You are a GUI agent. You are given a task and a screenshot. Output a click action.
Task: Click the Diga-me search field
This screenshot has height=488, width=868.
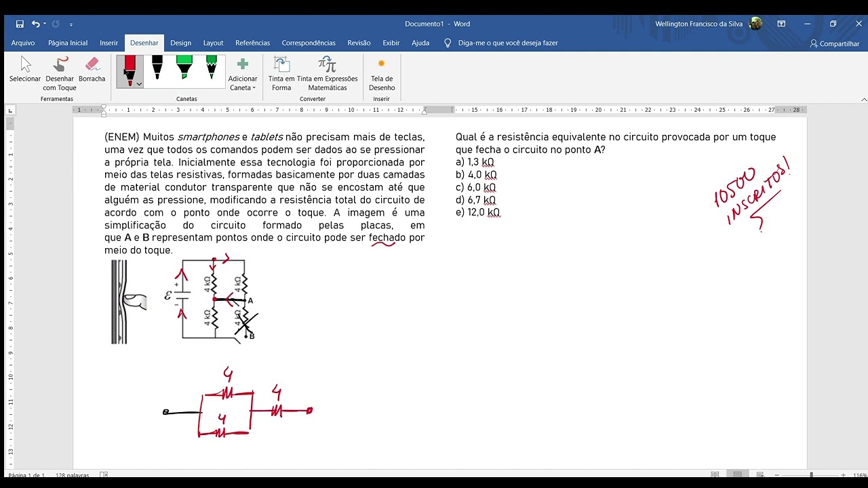pyautogui.click(x=508, y=43)
